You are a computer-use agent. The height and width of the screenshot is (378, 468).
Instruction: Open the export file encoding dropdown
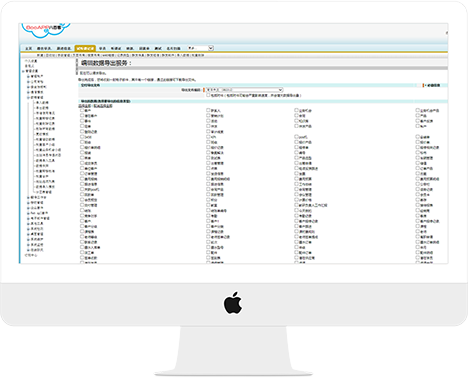245,90
